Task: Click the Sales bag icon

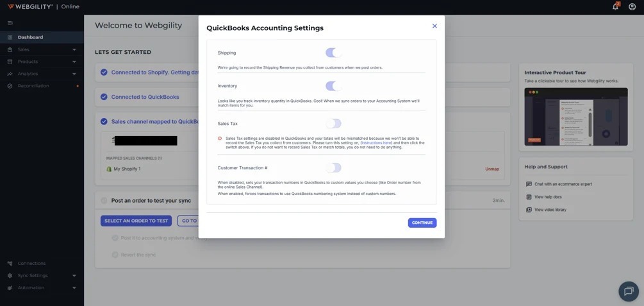Action: click(10, 49)
